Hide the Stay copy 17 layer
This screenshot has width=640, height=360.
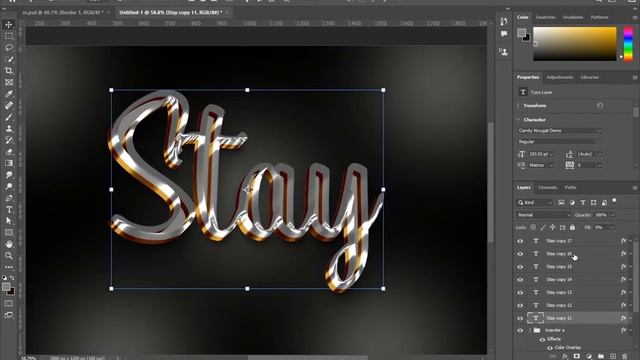(520, 241)
